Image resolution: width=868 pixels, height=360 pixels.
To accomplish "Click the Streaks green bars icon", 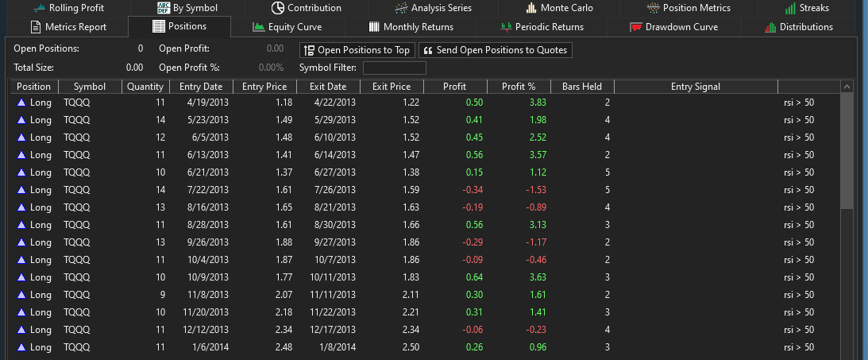I will click(x=790, y=8).
